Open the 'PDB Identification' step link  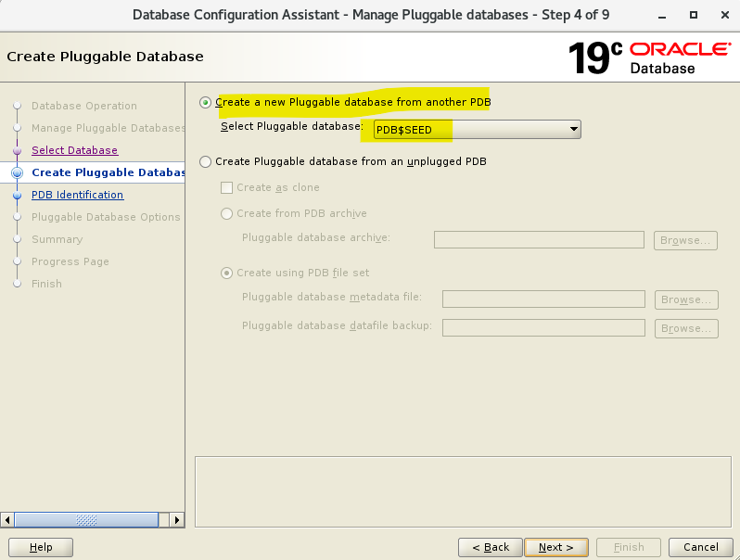[77, 195]
